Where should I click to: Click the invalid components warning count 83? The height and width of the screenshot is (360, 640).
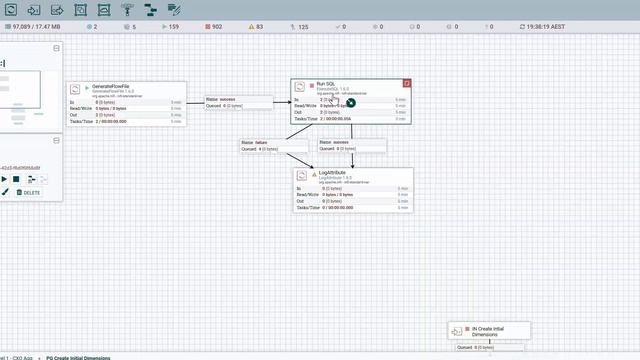coord(256,27)
